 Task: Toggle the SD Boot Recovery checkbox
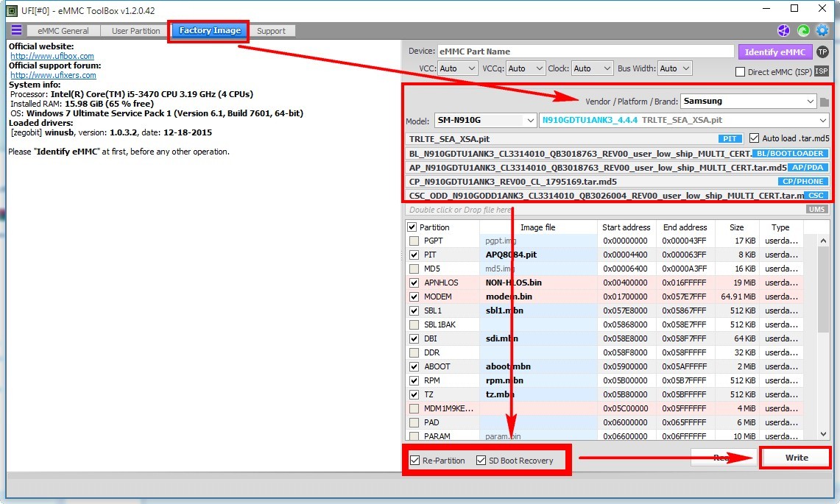point(481,461)
